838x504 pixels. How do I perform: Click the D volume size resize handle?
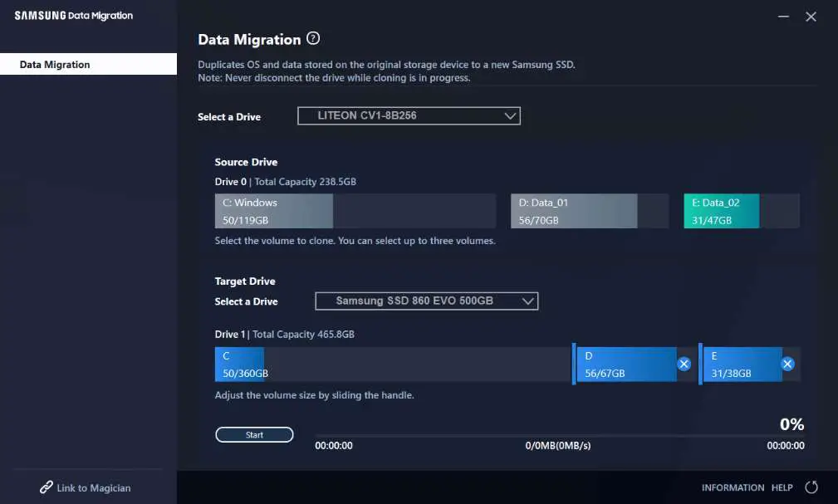click(575, 364)
